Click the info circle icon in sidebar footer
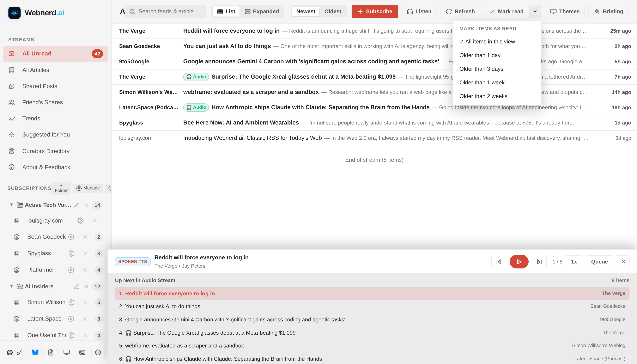 click(x=98, y=352)
